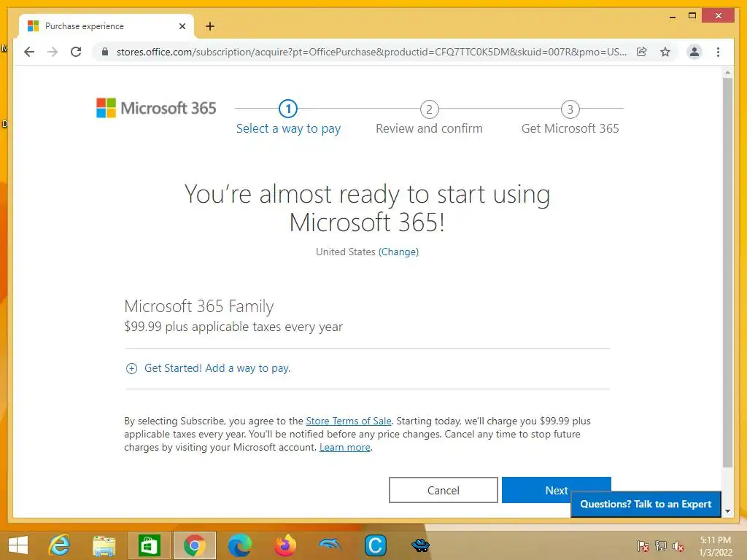The image size is (747, 560).
Task: Click the Microsoft 365 logo
Action: click(x=156, y=108)
